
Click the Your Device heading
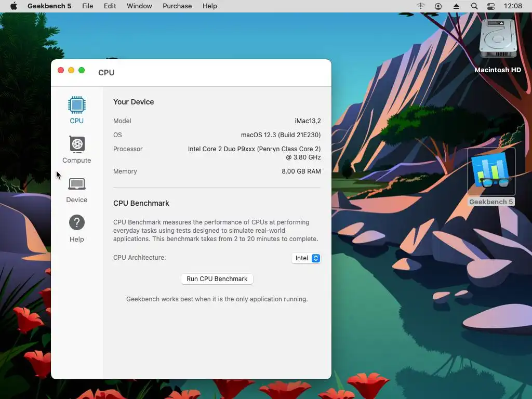(134, 102)
